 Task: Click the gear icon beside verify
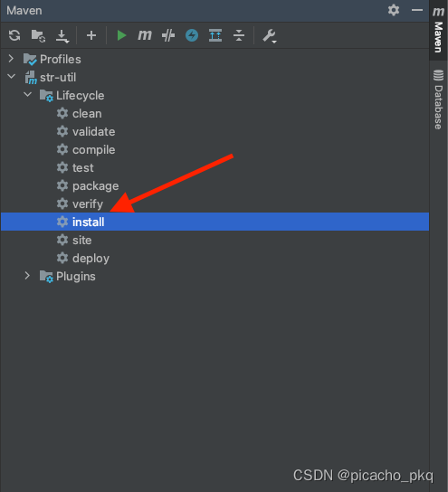pos(62,203)
